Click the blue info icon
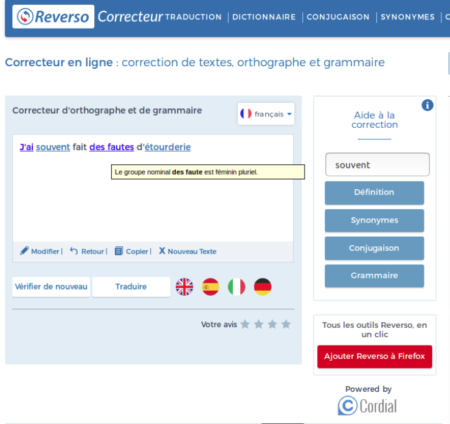Viewport: 450px width, 424px height. click(427, 105)
